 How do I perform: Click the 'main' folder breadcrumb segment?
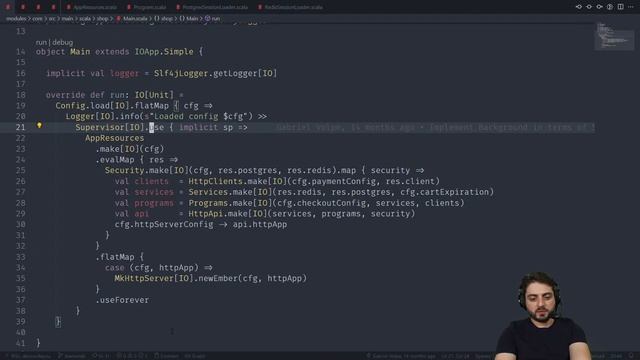67,18
